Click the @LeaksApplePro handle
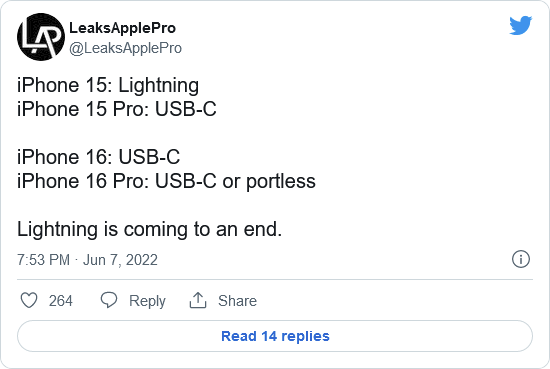Screen dimensions: 550x369 pos(126,48)
